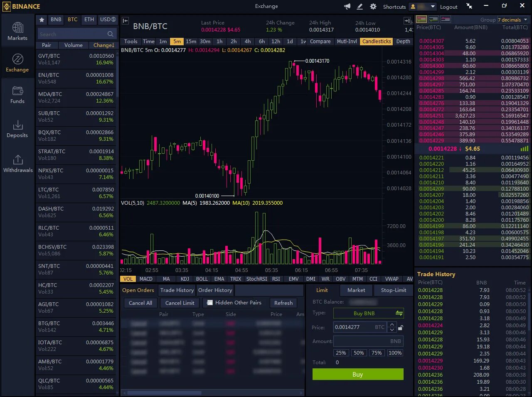Open the Time interval dropdown in the chart toolbar
This screenshot has height=397, width=532.
click(x=148, y=42)
